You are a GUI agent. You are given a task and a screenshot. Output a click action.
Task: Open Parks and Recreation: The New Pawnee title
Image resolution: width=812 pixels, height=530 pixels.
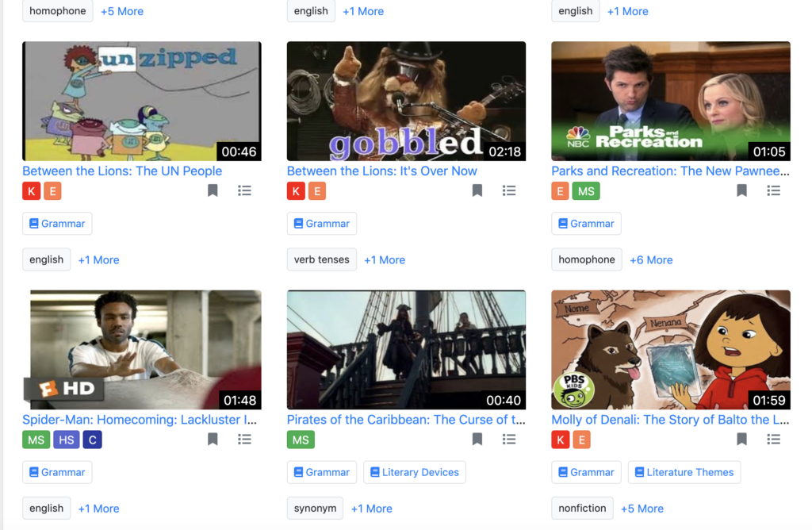[x=670, y=171]
